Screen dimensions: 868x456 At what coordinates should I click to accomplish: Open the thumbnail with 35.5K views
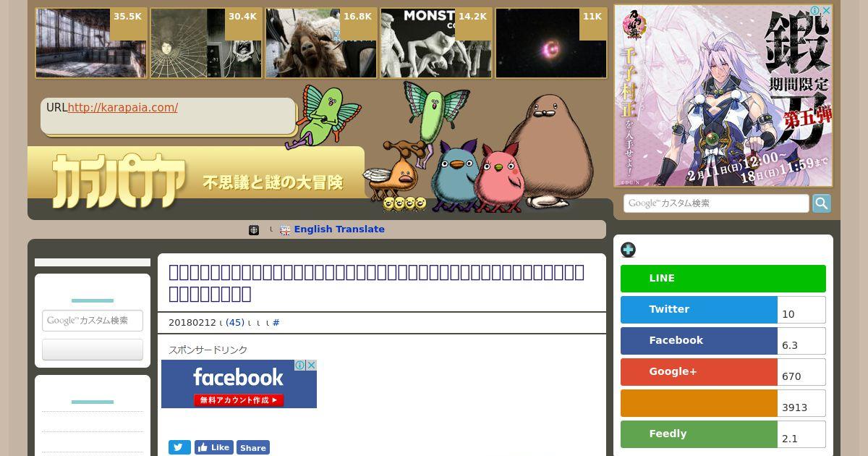coord(91,43)
